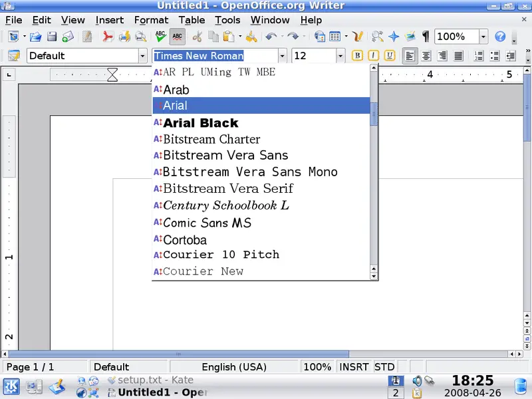Click the New document icon
Screen dimensions: 532x399
(x=13, y=37)
